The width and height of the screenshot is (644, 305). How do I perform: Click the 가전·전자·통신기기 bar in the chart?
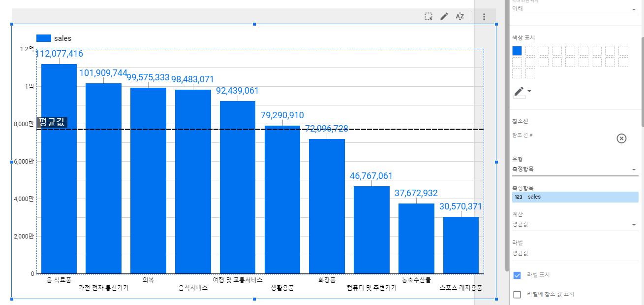coord(103,178)
